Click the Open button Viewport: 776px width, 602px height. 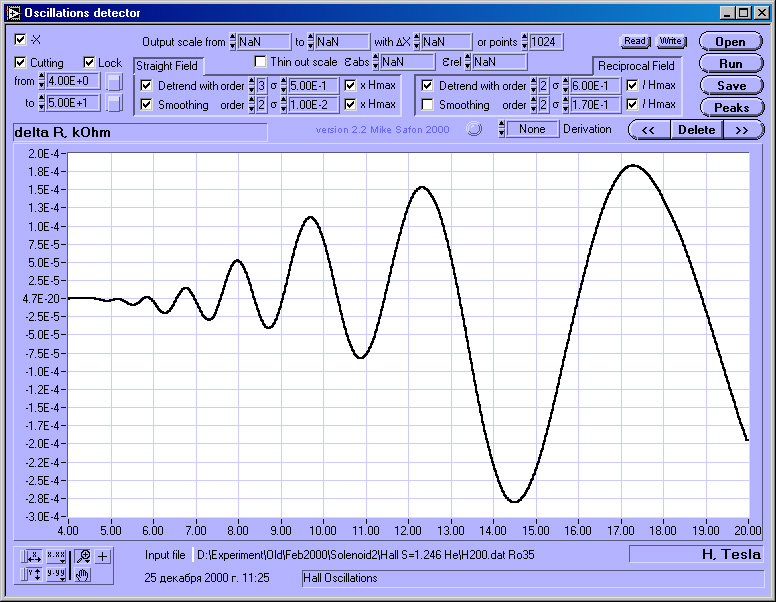(730, 42)
